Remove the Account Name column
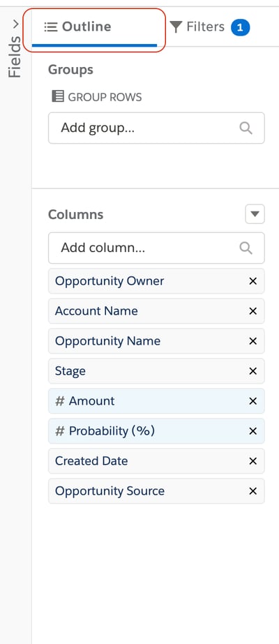This screenshot has width=279, height=644. 252,311
